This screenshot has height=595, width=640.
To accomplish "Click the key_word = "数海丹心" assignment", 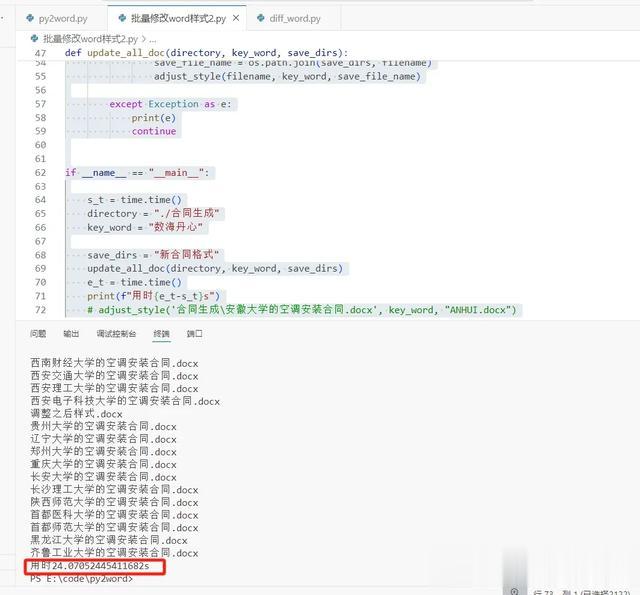I will [145, 227].
